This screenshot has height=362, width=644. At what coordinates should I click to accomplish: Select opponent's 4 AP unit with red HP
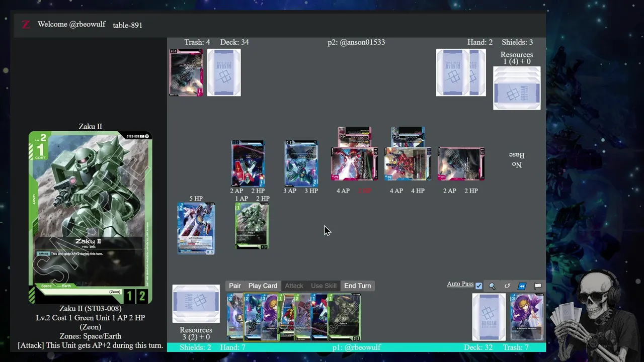[354, 164]
